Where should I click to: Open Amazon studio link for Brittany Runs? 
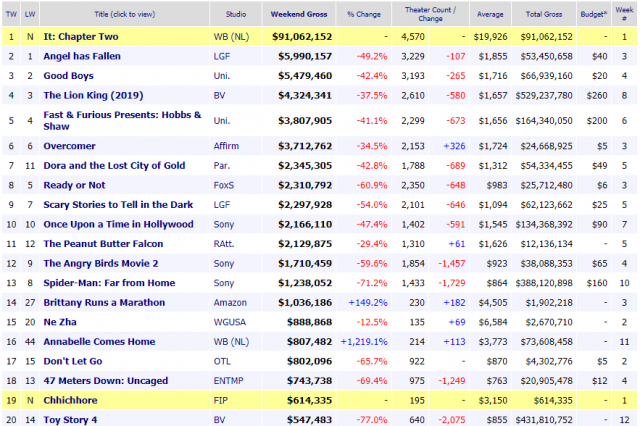coord(230,303)
